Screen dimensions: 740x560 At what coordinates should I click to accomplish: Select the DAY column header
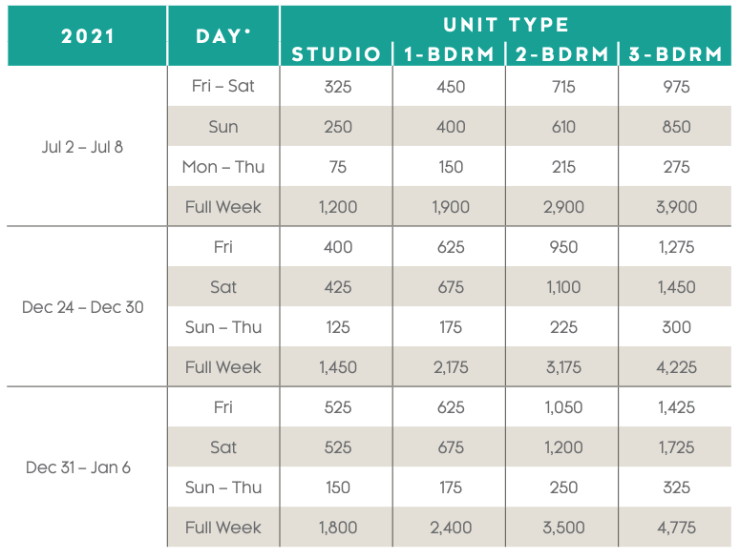coord(222,36)
